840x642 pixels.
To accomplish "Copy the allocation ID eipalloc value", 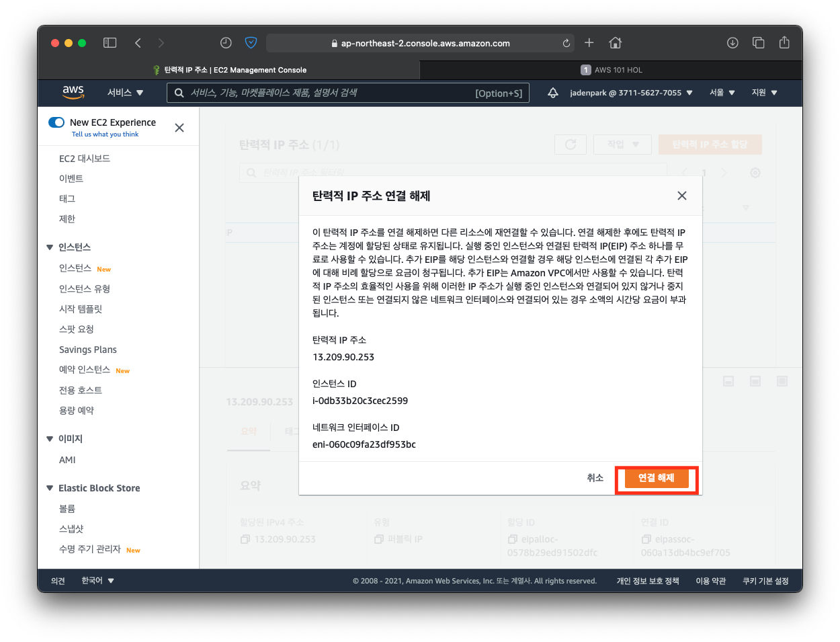I will point(513,539).
